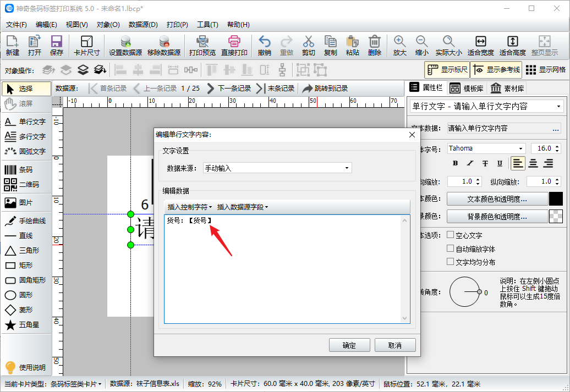Viewport: 570px width, 392px height.
Task: Open the Tahoma font dropdown
Action: tap(486, 148)
